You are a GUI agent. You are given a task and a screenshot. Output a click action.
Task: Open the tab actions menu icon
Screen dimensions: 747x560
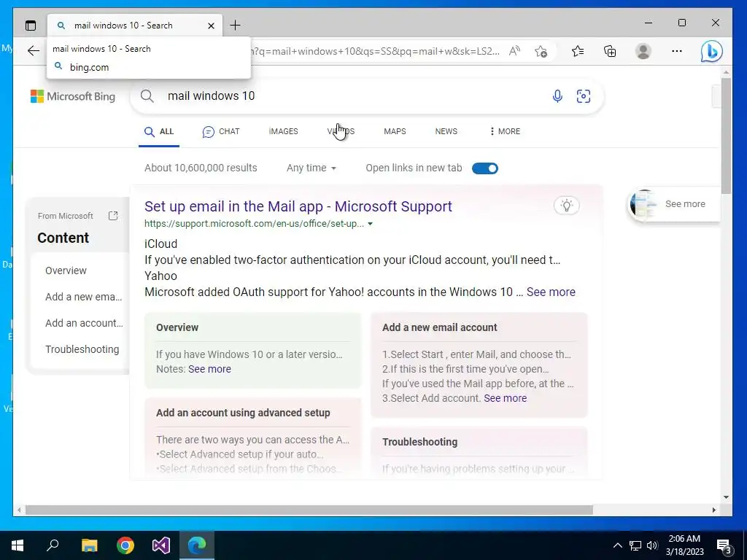click(x=31, y=26)
